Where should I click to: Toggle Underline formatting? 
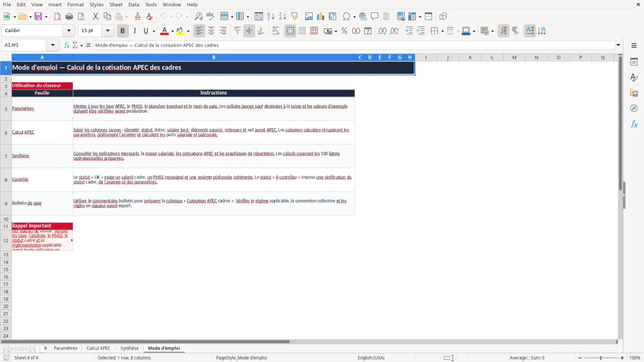145,31
